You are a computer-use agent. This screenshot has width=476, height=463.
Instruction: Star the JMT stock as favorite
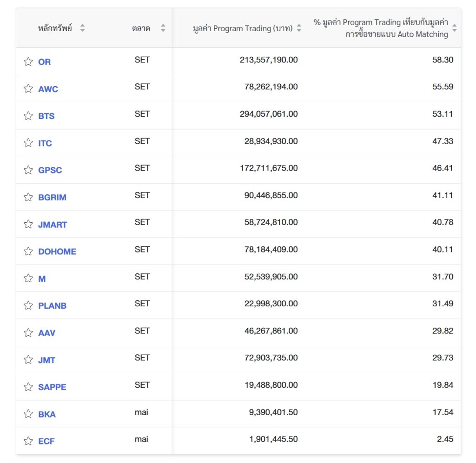28,359
